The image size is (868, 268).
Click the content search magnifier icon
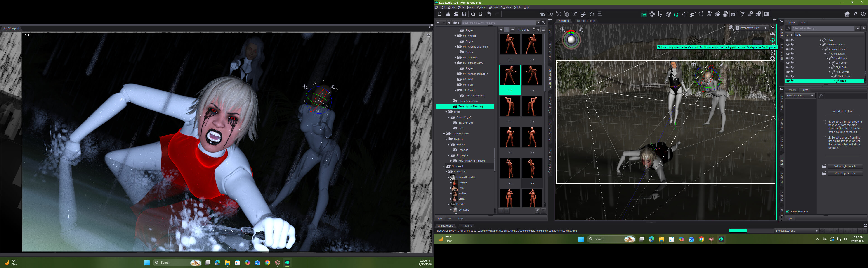[543, 23]
